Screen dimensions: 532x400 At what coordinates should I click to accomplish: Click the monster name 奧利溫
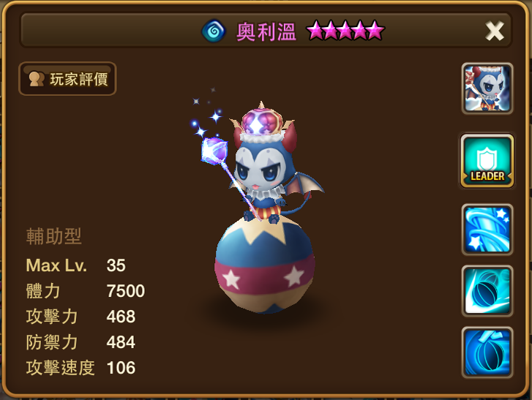(266, 32)
